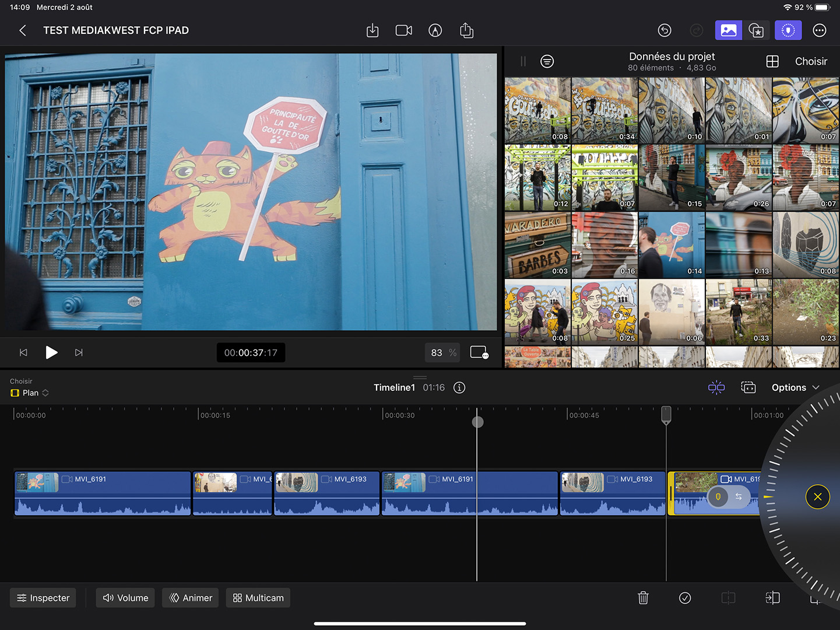Undo the last action
This screenshot has height=630, width=840.
pos(665,30)
